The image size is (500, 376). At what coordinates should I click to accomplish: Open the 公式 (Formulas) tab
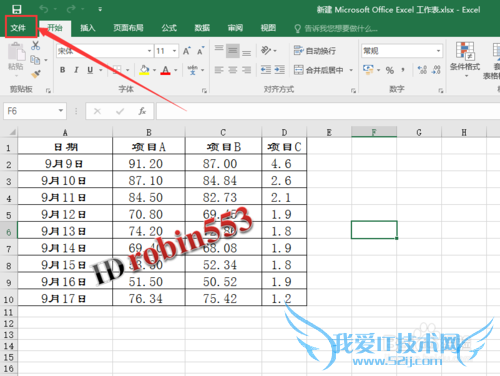[169, 28]
